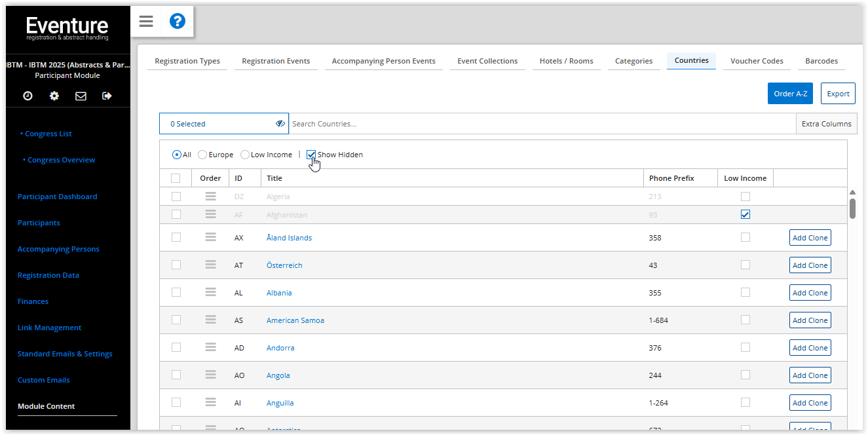
Task: Toggle the crossed-eye icon in selection box
Action: tap(280, 123)
